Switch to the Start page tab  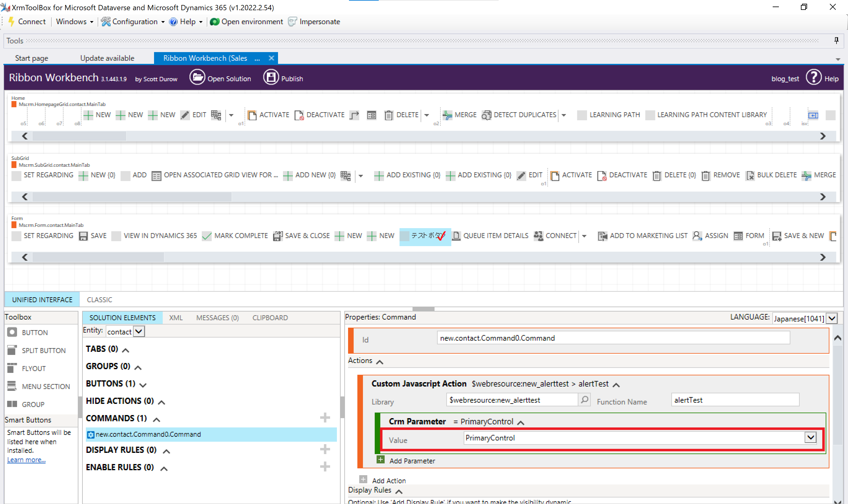(32, 58)
